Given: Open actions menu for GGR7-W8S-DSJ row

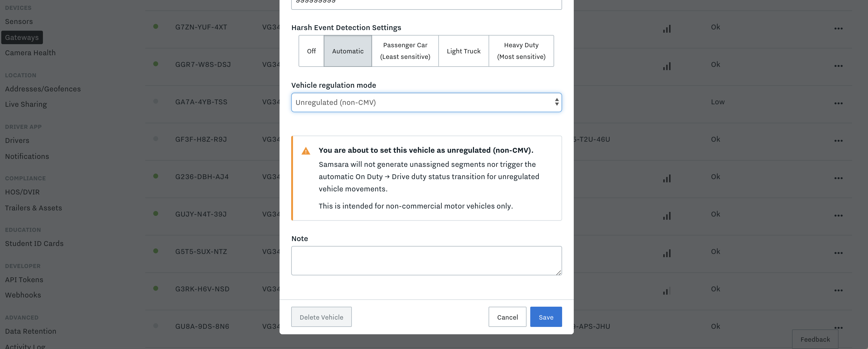Looking at the screenshot, I should click(x=838, y=66).
